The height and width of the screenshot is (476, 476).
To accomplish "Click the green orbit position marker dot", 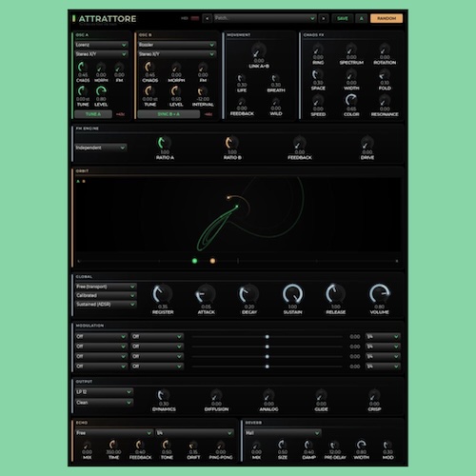I will [195, 261].
